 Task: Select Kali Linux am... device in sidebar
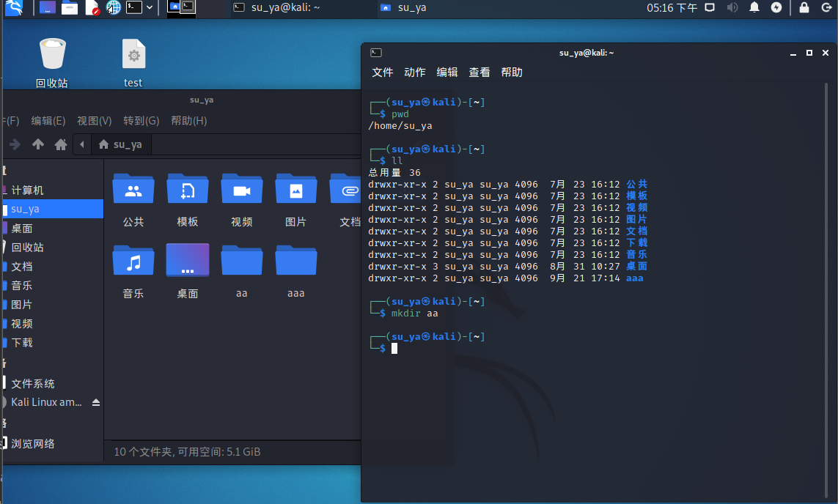[46, 402]
